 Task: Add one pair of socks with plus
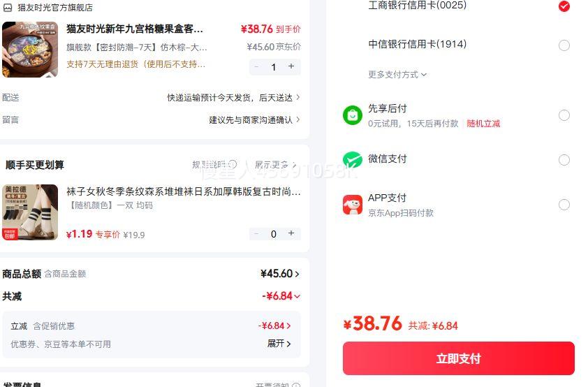point(291,234)
